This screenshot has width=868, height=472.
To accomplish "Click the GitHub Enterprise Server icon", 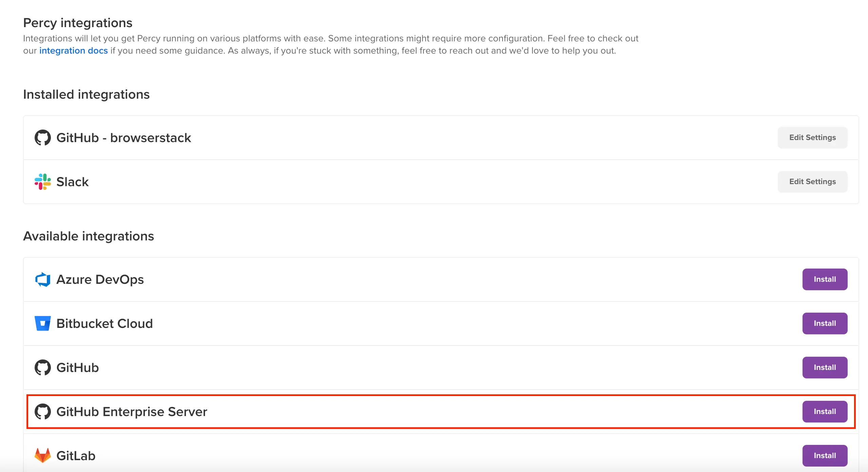I will pos(43,412).
